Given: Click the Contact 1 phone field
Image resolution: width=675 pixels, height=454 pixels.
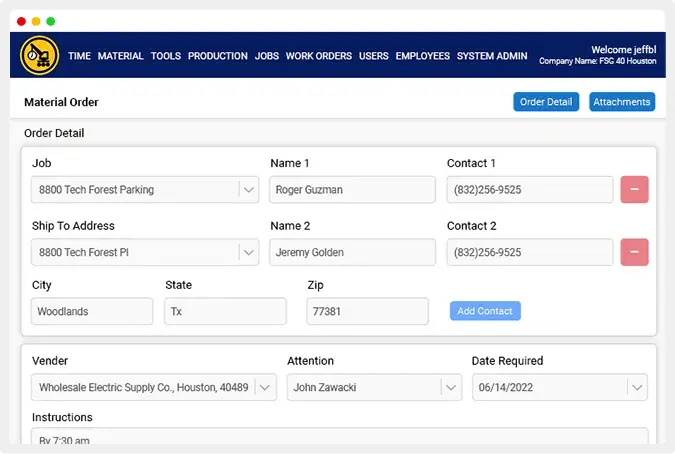Looking at the screenshot, I should pyautogui.click(x=529, y=189).
